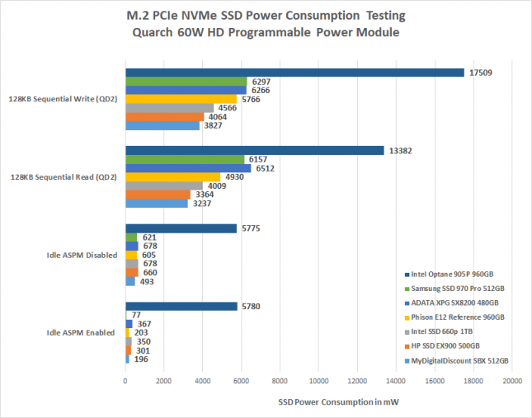Click the data label 77
The width and height of the screenshot is (532, 418).
(x=136, y=315)
